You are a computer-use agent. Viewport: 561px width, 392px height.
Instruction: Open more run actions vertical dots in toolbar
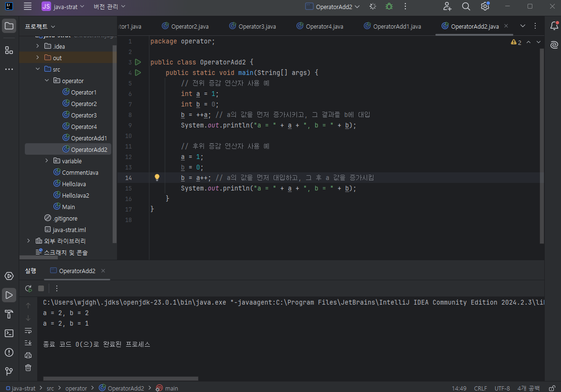tap(405, 6)
